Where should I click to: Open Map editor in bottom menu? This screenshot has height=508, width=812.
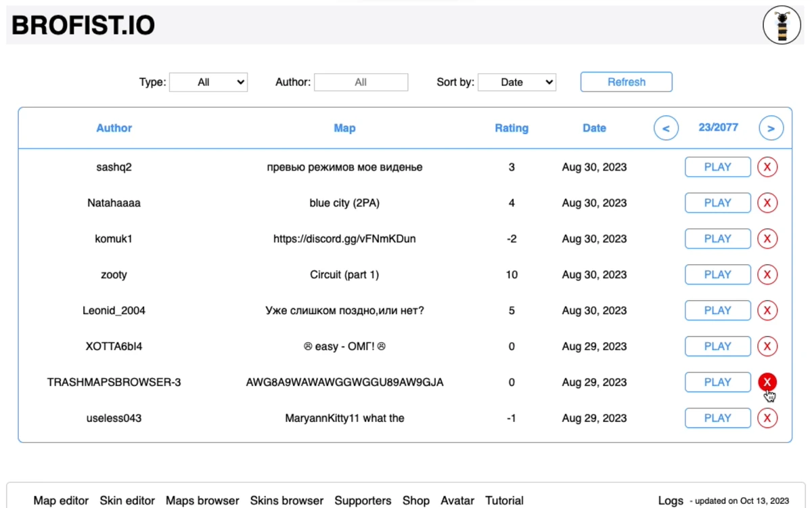tap(61, 501)
